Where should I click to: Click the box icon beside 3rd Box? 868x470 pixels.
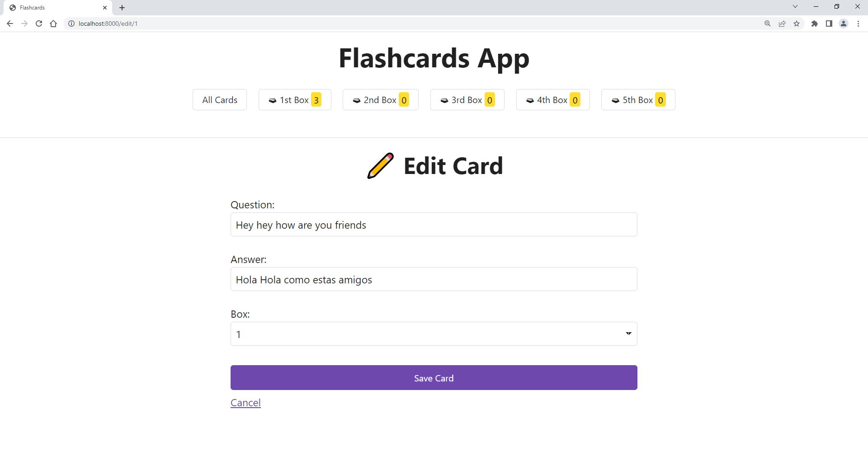[x=444, y=100]
